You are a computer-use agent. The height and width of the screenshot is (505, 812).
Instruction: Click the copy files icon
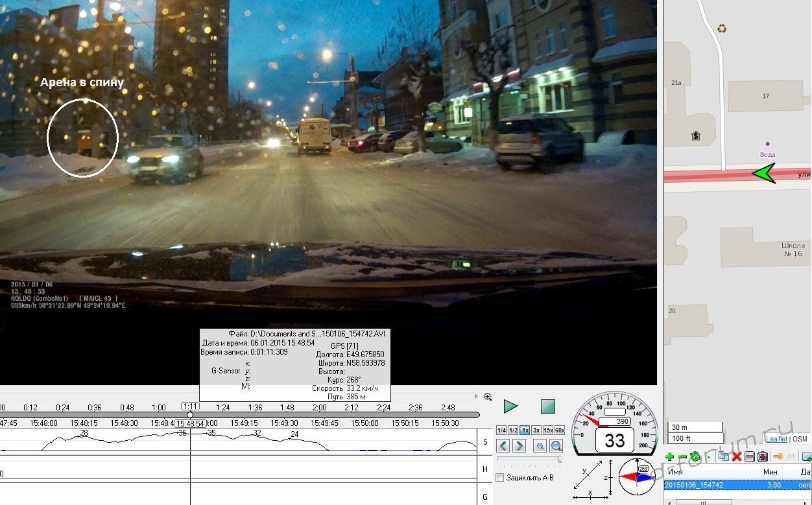coord(723,457)
